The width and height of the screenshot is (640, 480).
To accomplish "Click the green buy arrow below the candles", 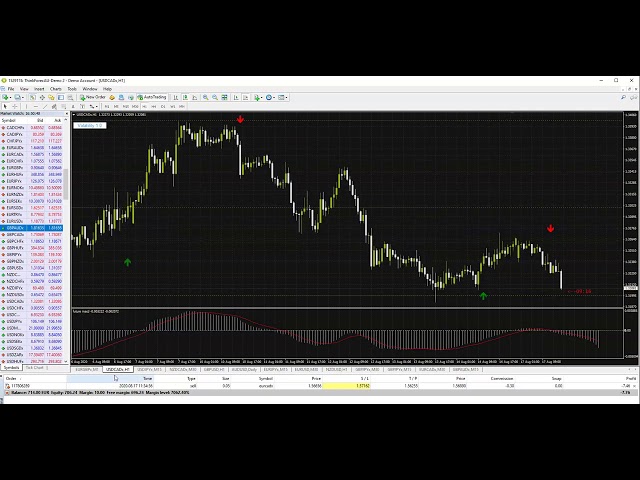I will point(483,296).
